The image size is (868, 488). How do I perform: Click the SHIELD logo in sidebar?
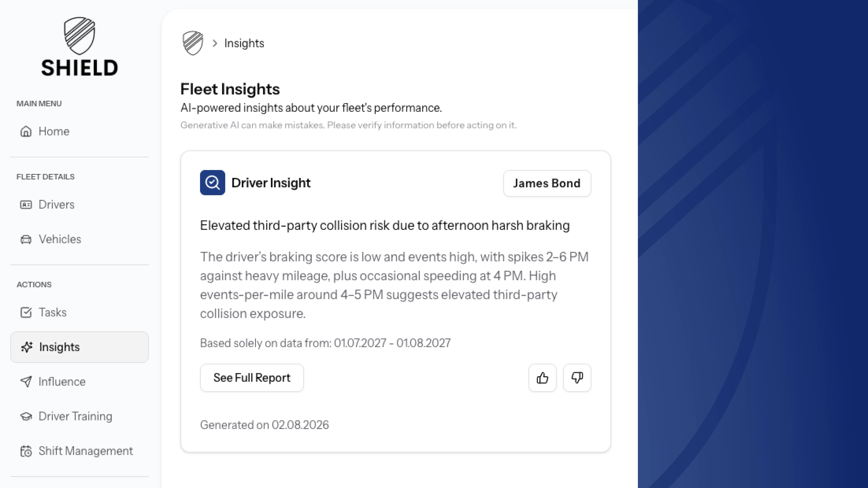(x=80, y=46)
